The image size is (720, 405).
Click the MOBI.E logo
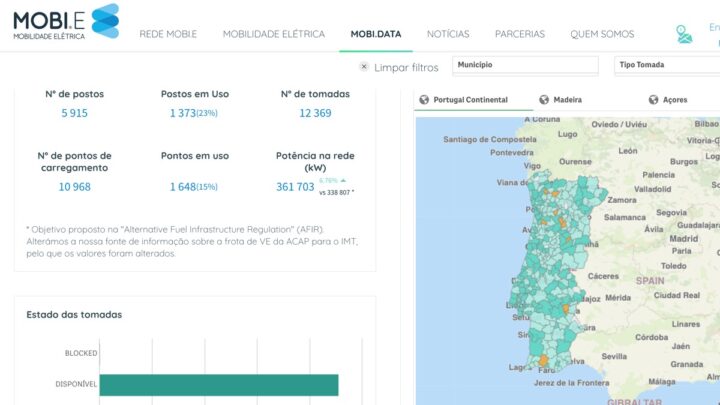coord(65,23)
